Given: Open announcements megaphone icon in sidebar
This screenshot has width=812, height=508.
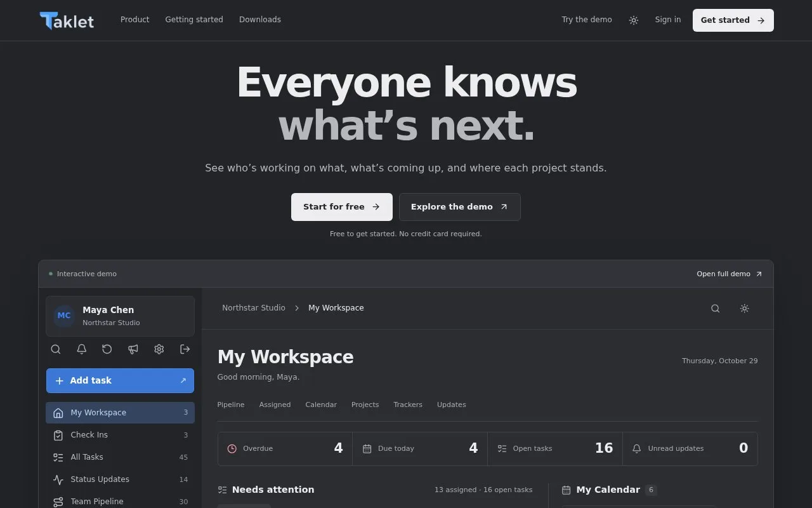Looking at the screenshot, I should (133, 349).
